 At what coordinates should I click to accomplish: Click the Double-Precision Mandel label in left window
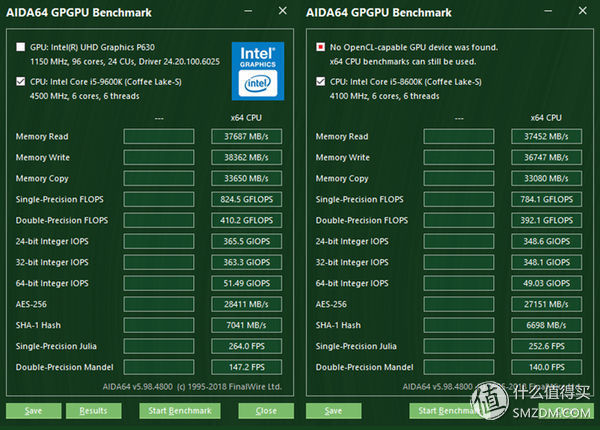tap(65, 367)
